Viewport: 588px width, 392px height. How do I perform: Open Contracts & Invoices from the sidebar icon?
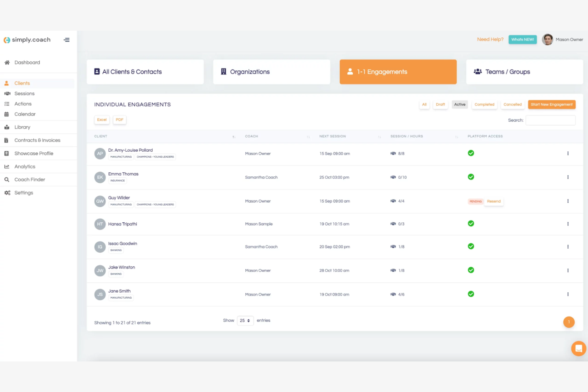tap(7, 140)
